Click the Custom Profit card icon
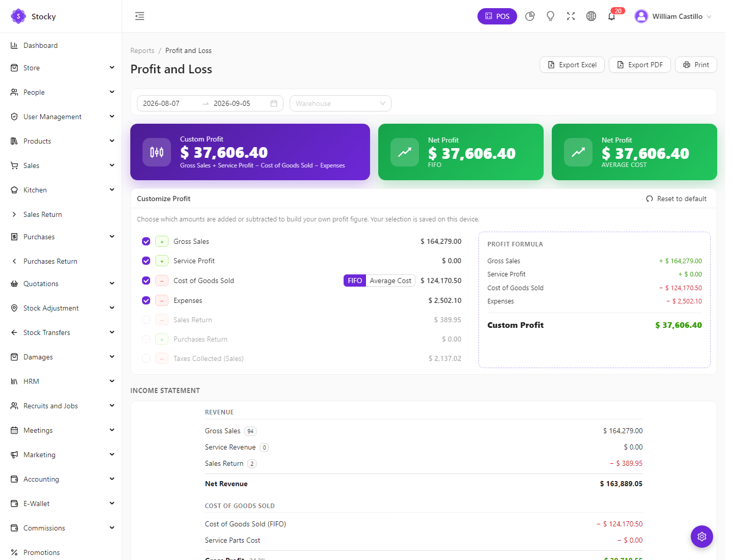Screen dimensions: 733x560 pyautogui.click(x=157, y=152)
